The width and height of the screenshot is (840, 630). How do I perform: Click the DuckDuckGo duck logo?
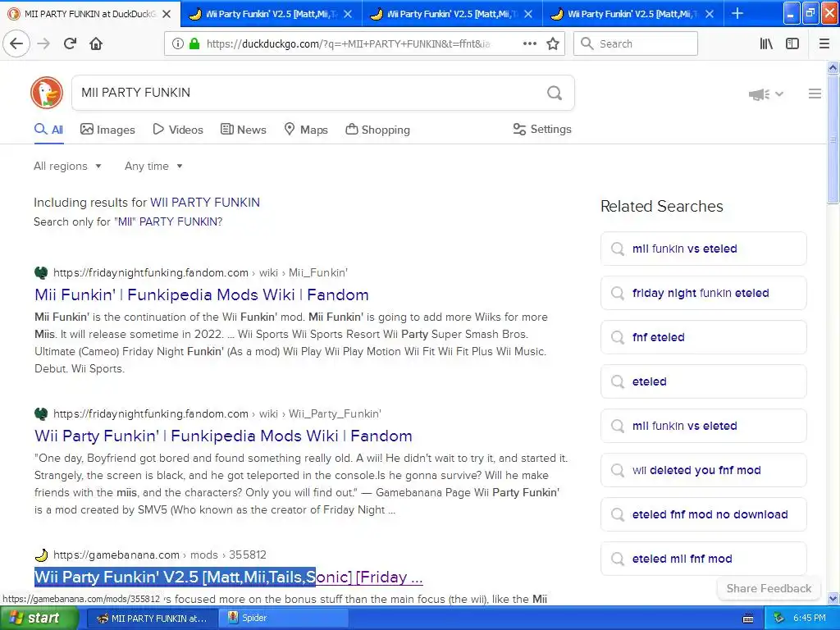47,92
